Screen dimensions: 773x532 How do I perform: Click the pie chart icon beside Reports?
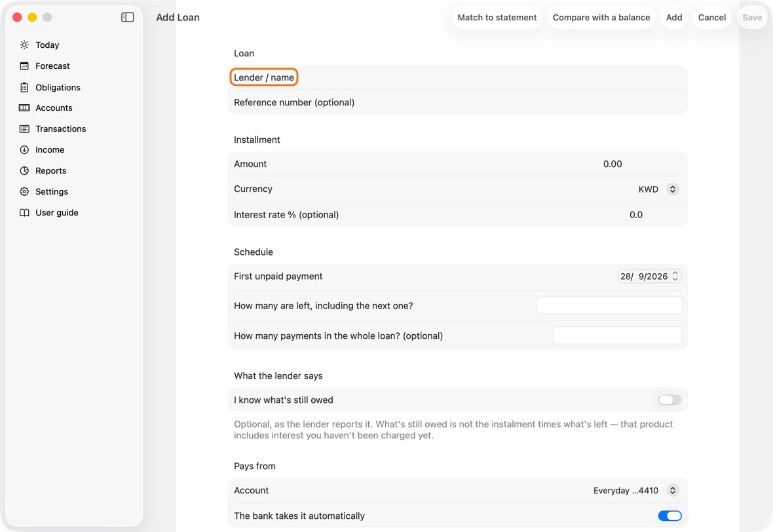click(24, 170)
